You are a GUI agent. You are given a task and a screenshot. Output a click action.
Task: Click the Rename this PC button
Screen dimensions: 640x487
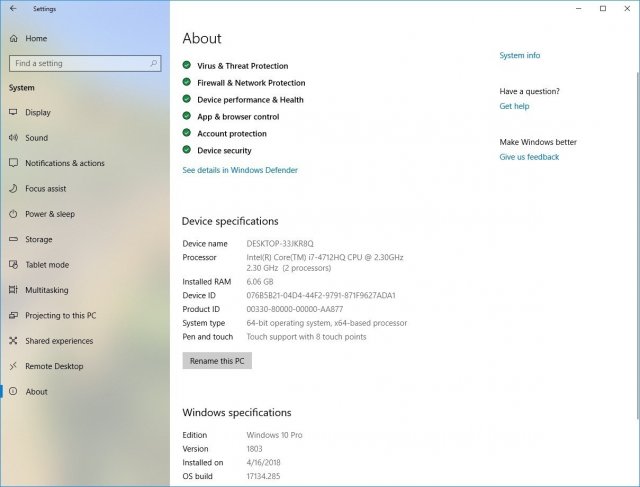click(217, 361)
